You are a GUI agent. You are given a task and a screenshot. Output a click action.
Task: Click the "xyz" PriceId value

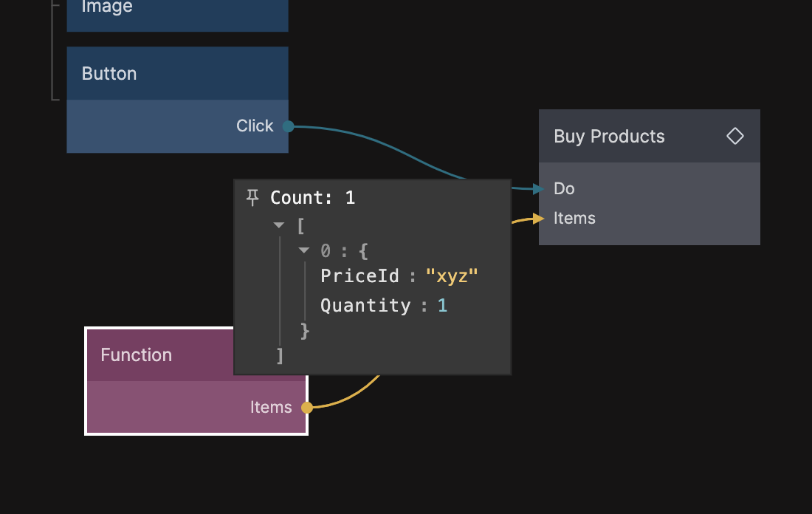coord(452,276)
